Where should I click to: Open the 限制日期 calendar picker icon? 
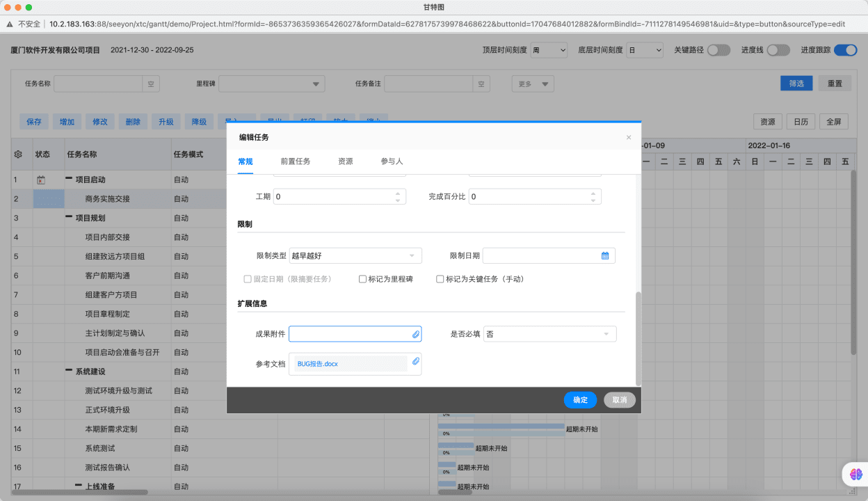pyautogui.click(x=605, y=255)
